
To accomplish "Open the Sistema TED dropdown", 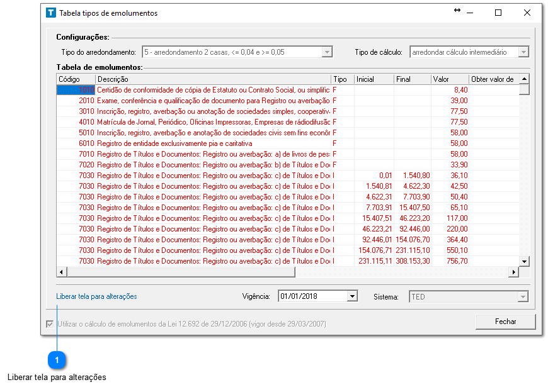I will [523, 297].
